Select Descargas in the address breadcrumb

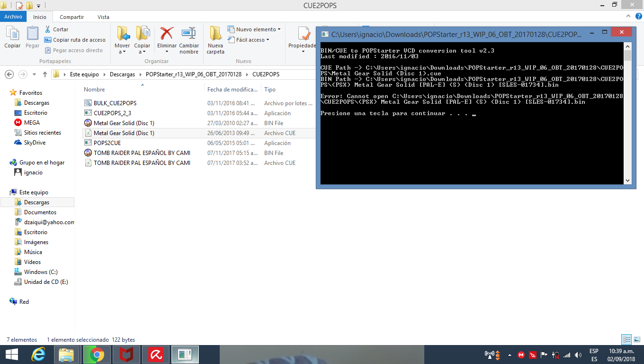point(122,74)
